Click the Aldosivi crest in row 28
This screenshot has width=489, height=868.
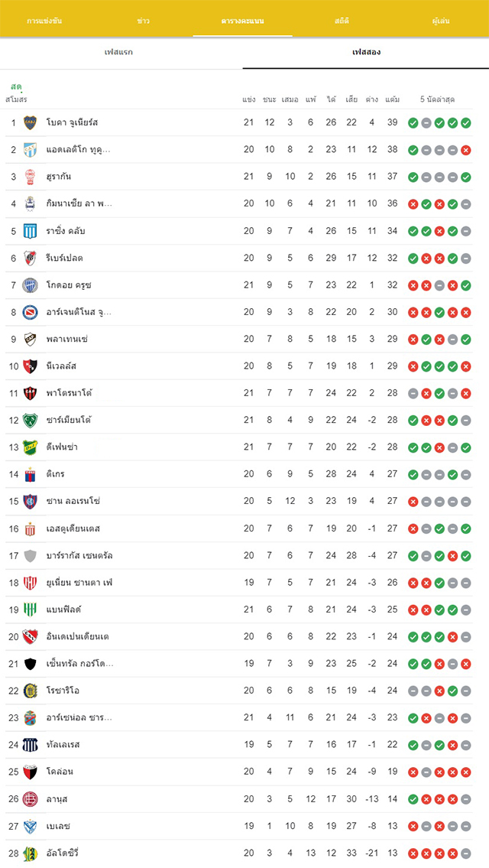click(x=30, y=853)
